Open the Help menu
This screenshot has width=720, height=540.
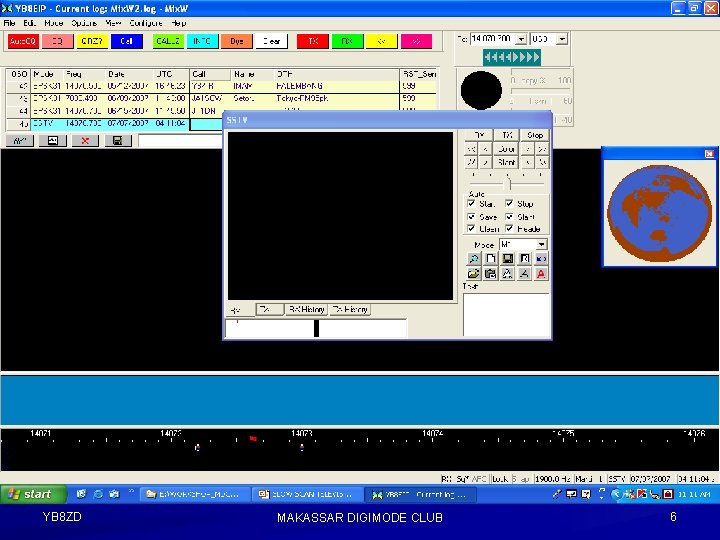point(179,23)
